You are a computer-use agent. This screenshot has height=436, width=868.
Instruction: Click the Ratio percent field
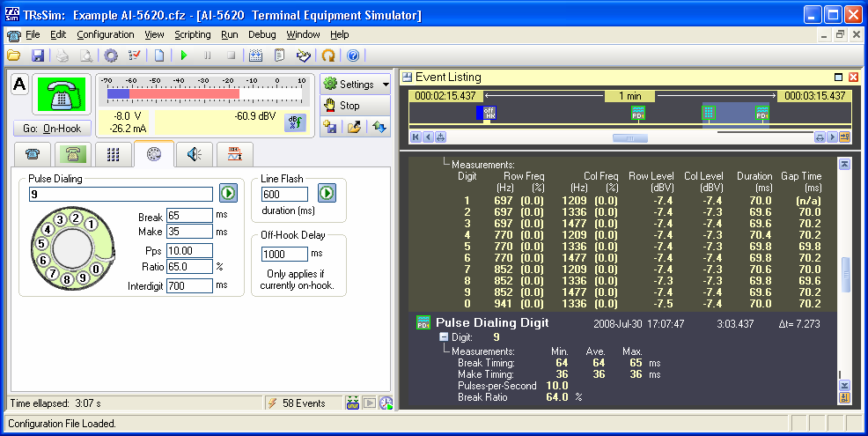tap(189, 267)
